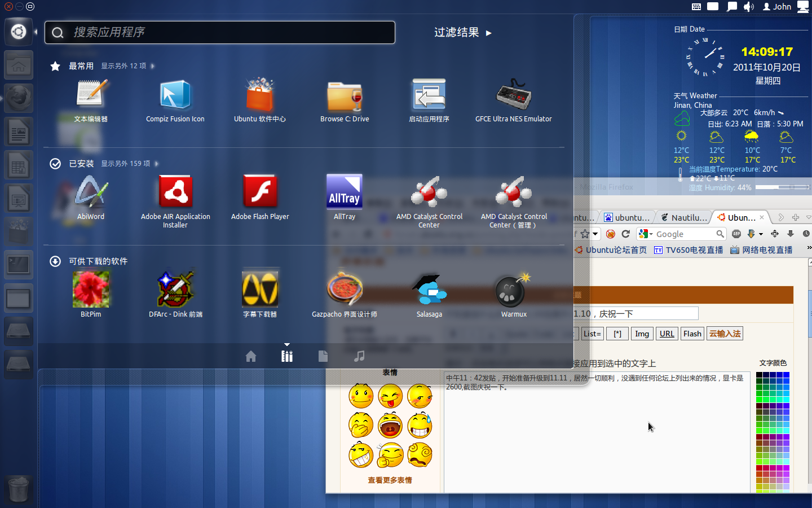Switch to ubuntu... Firefox tab
812x508 pixels.
pos(627,217)
